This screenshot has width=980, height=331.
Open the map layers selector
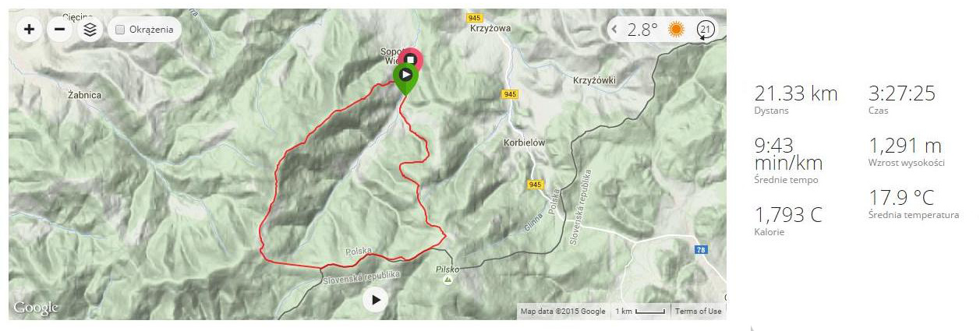89,30
